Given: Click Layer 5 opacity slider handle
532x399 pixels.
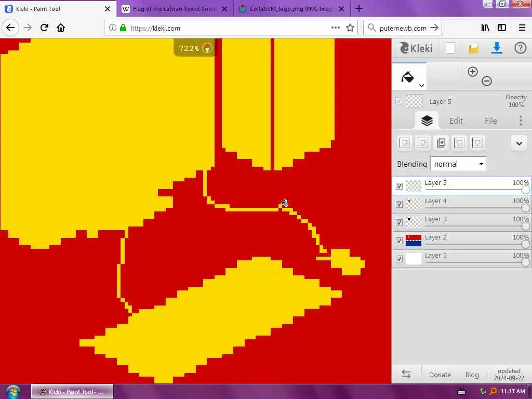Looking at the screenshot, I should tap(525, 190).
